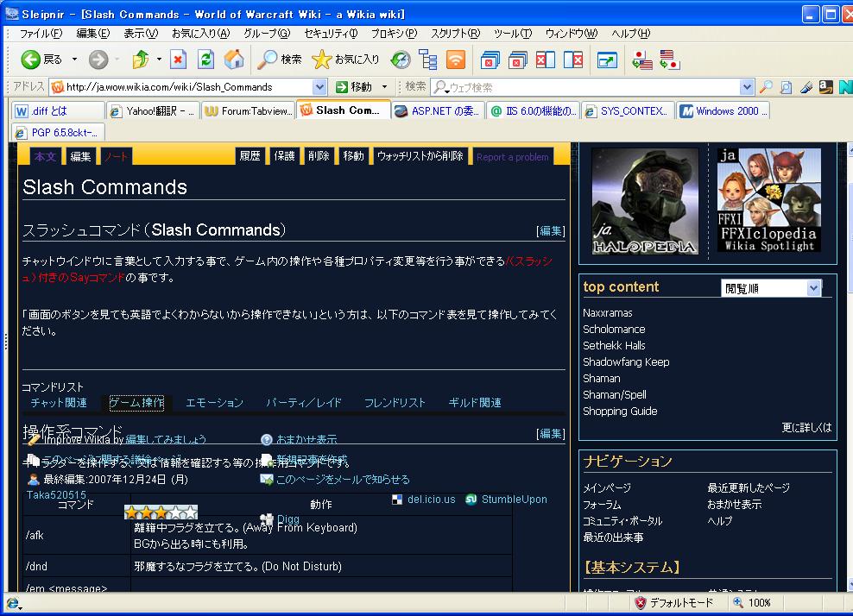Open the スクリプト(R) menu
The width and height of the screenshot is (853, 616).
pos(456,34)
